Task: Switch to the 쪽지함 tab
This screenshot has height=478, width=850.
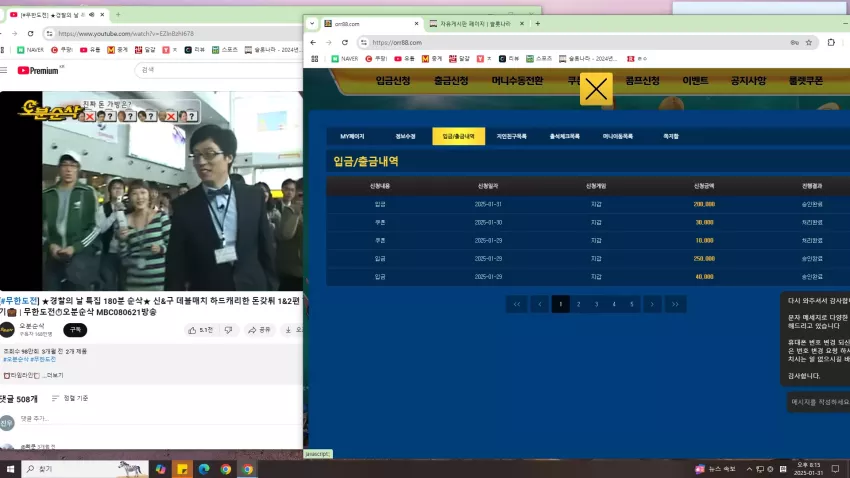Action: pos(671,137)
